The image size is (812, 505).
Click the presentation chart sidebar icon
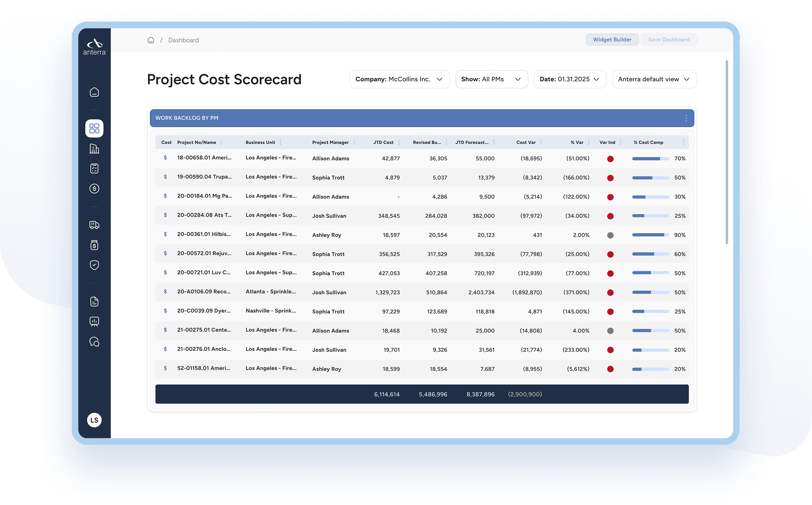(94, 321)
